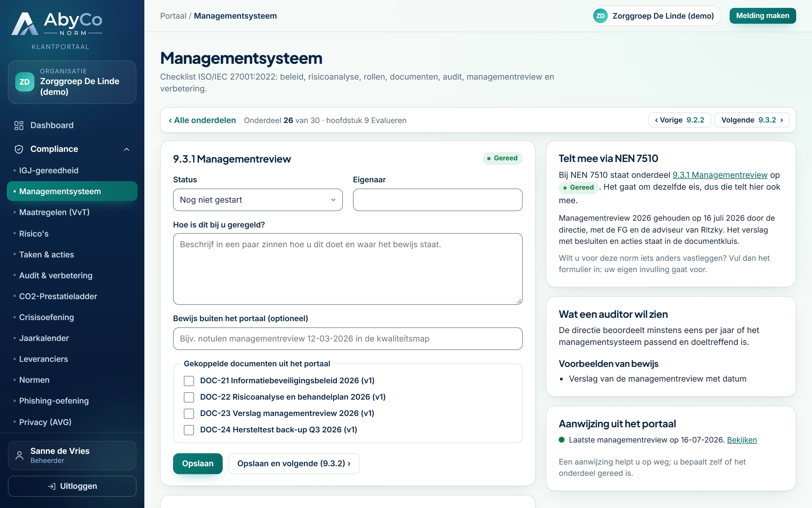Click the Dashboard grid icon
Screen dimensions: 812x508
point(19,125)
